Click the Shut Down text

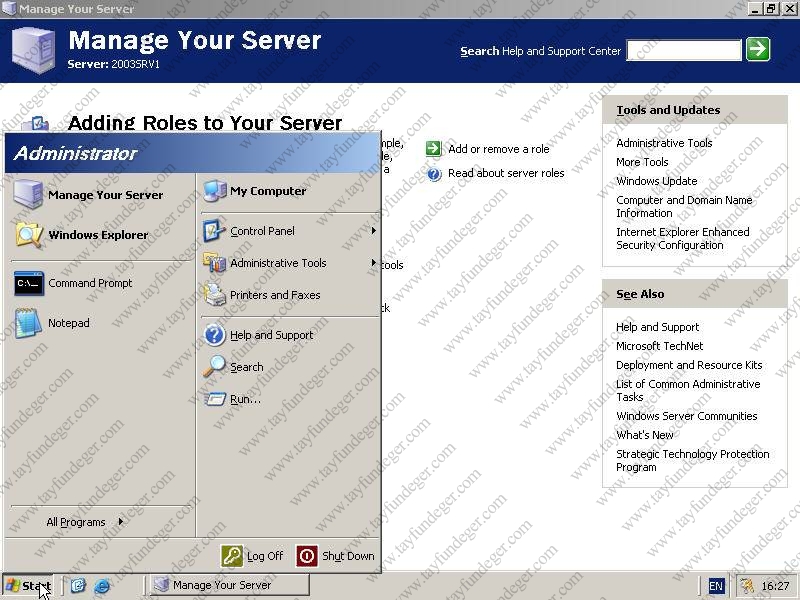pos(348,556)
